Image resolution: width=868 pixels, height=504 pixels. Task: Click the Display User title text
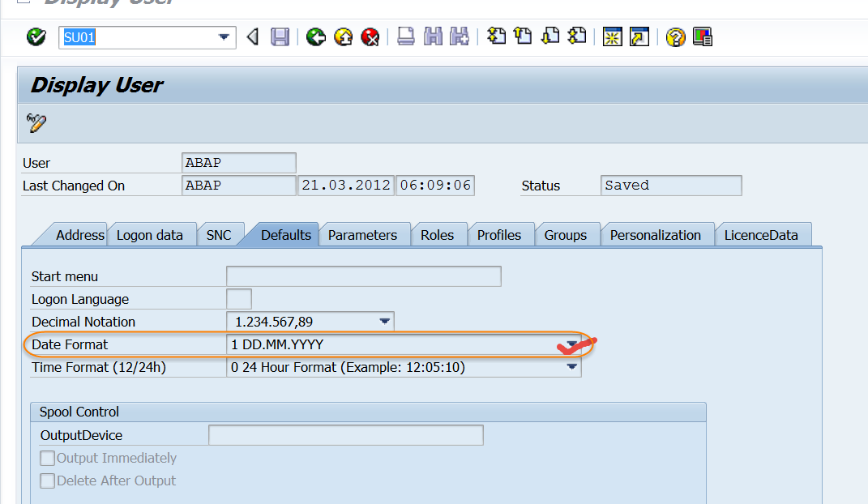96,85
